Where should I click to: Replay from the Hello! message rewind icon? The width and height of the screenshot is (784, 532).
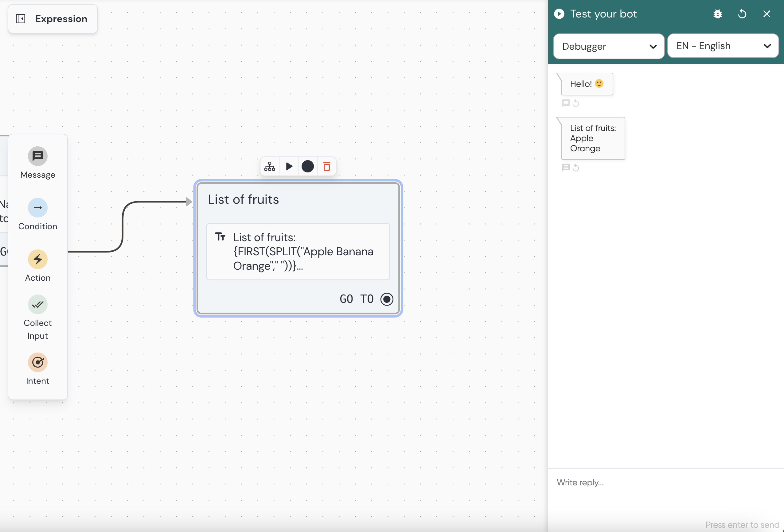click(576, 103)
